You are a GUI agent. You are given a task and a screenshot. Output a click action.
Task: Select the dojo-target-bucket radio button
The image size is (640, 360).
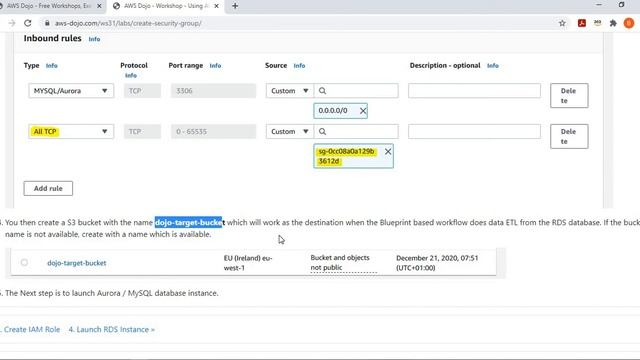(24, 262)
